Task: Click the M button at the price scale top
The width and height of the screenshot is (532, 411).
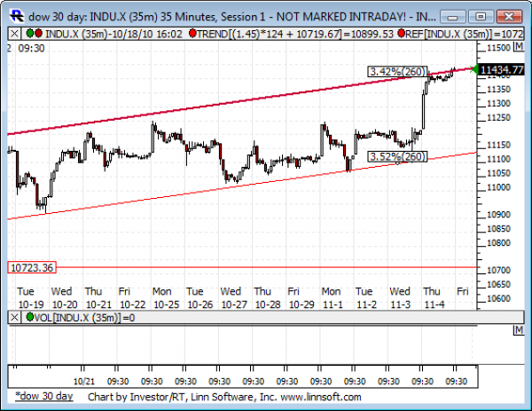Action: click(x=519, y=46)
